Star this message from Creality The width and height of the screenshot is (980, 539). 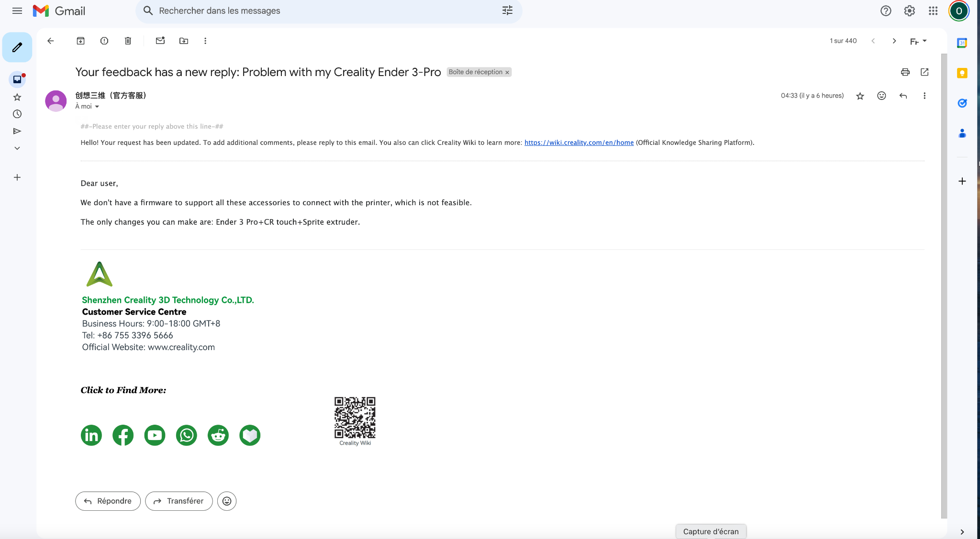[860, 96]
